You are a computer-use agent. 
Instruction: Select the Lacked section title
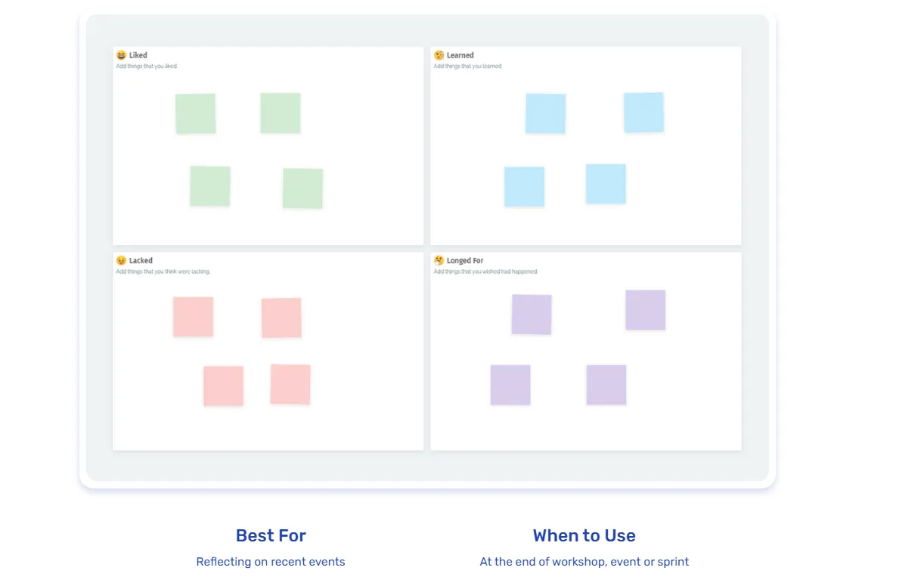click(x=141, y=261)
